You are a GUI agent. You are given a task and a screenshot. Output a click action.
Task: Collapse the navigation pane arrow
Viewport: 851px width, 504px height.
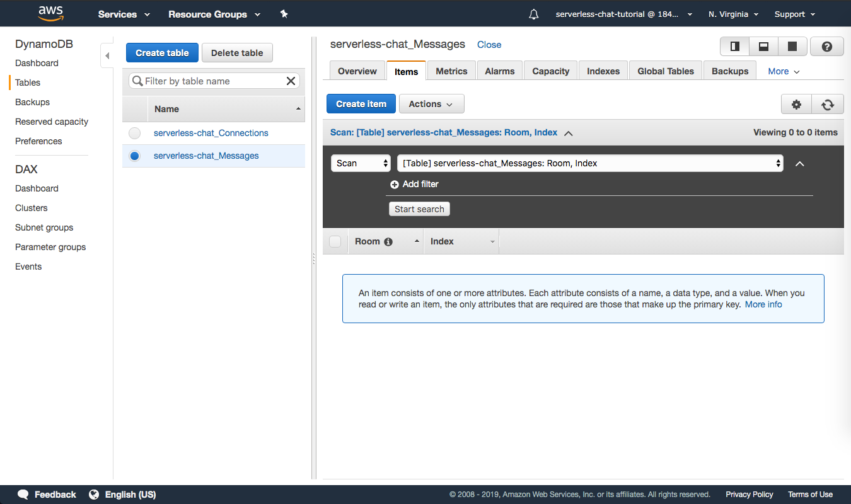[x=107, y=55]
